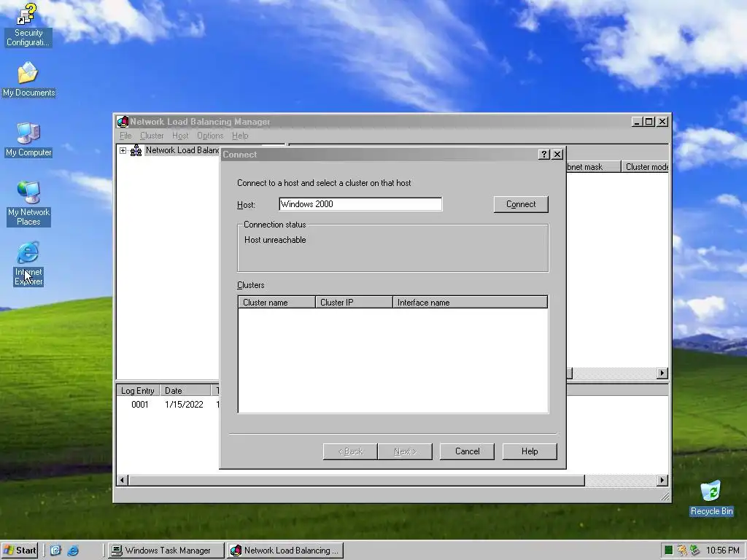Select the cluster tree node icon
Viewport: 747px width, 560px height.
[136, 150]
